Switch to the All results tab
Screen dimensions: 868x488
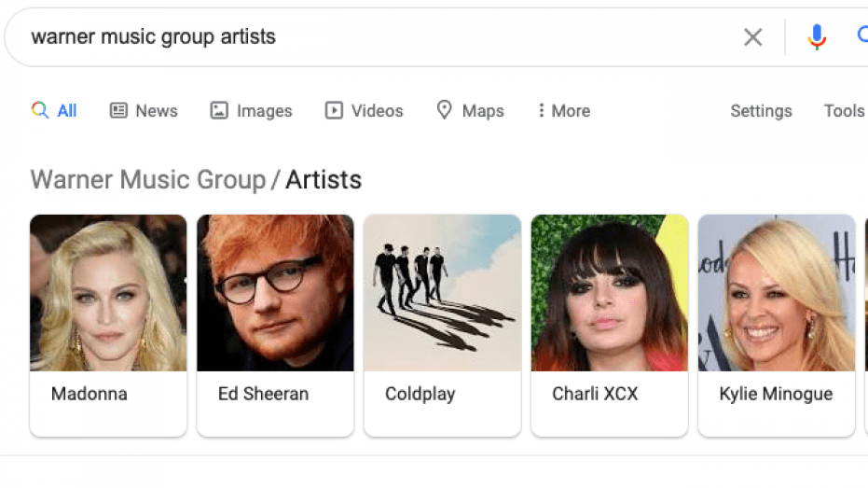(66, 111)
